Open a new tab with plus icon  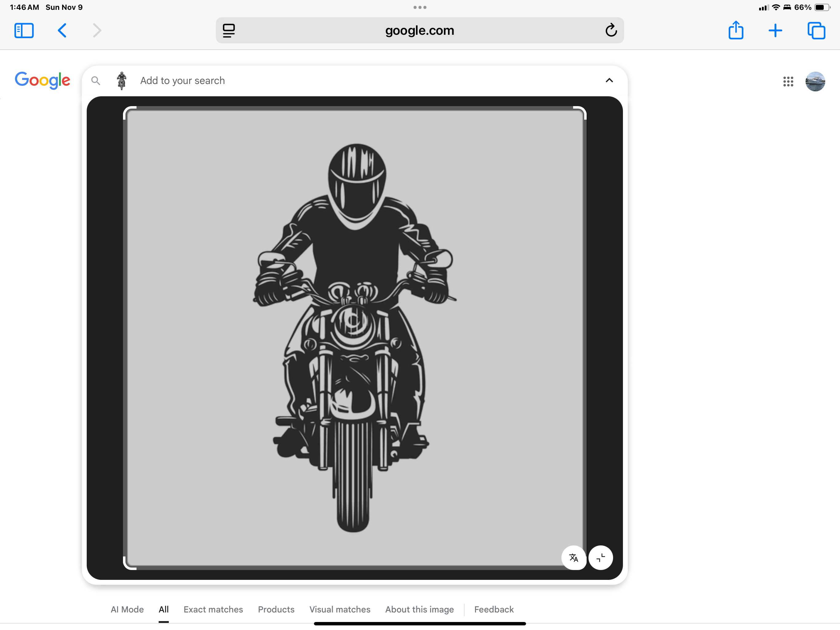775,30
